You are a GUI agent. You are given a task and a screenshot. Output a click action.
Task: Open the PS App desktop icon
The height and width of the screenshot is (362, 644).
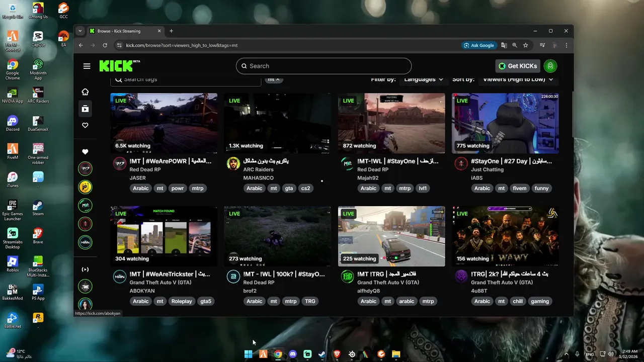click(x=38, y=293)
